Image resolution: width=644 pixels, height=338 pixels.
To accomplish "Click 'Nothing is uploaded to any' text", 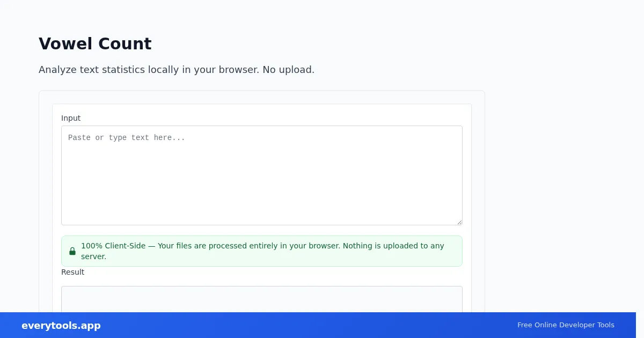I will (x=393, y=246).
